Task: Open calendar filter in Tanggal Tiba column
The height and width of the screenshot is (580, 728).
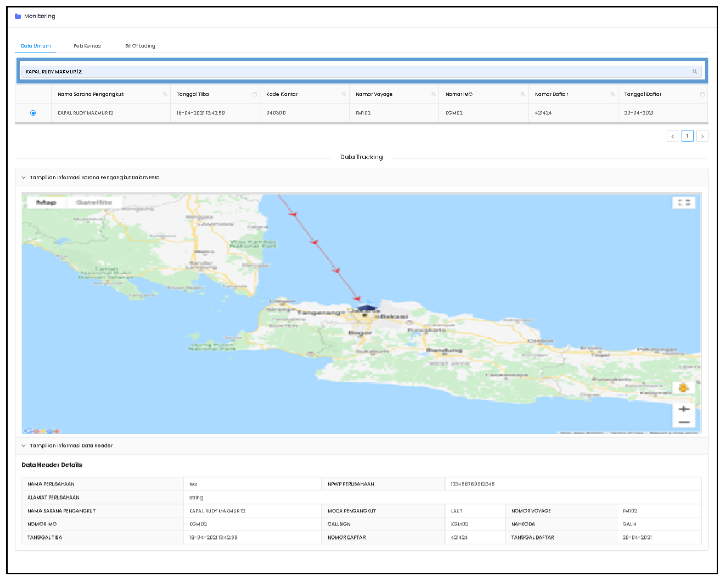Action: pyautogui.click(x=254, y=94)
